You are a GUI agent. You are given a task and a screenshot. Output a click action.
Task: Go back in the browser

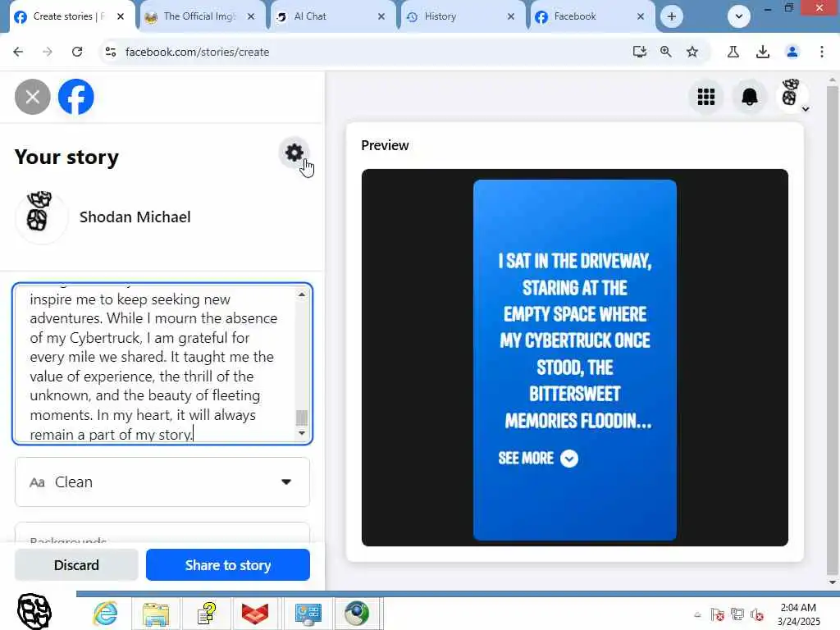18,52
